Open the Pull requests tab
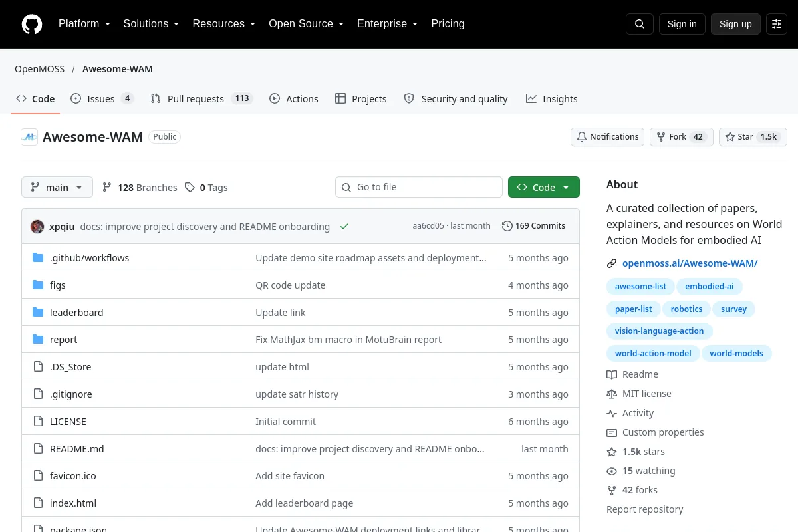 coord(201,98)
